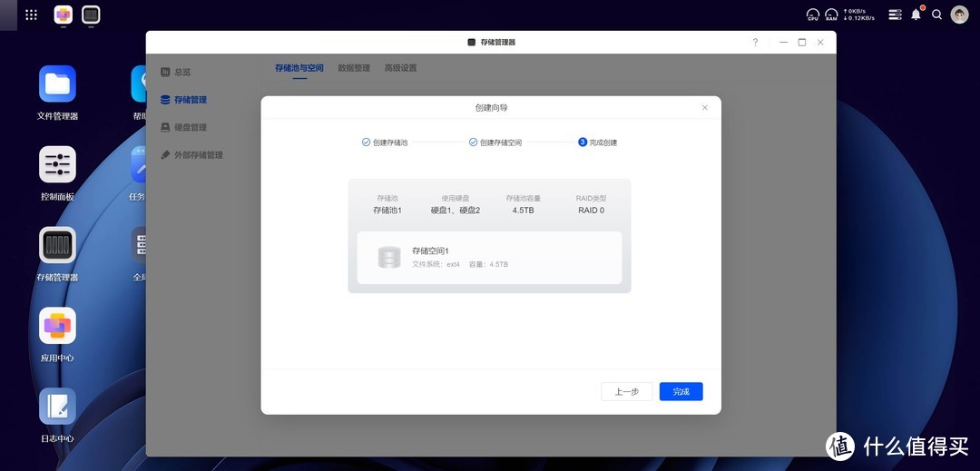Viewport: 980px width, 471px height.
Task: Open the task list icon in top bar
Action: coord(895,15)
